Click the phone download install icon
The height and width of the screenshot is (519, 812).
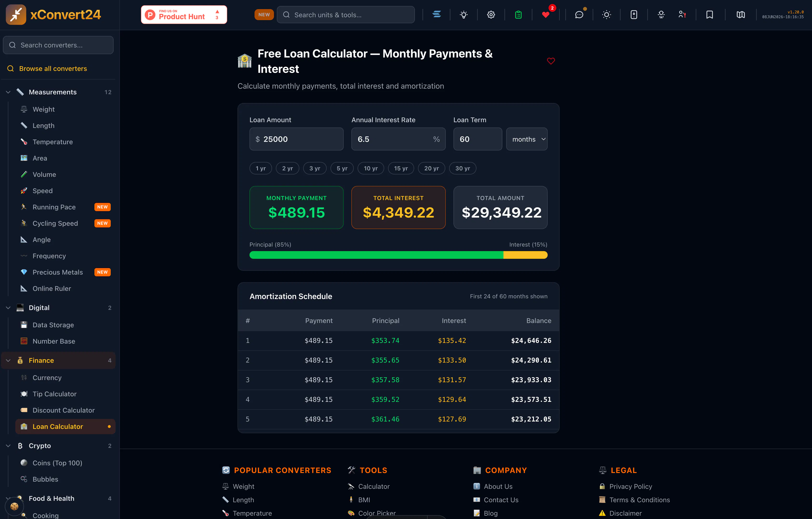pyautogui.click(x=634, y=15)
